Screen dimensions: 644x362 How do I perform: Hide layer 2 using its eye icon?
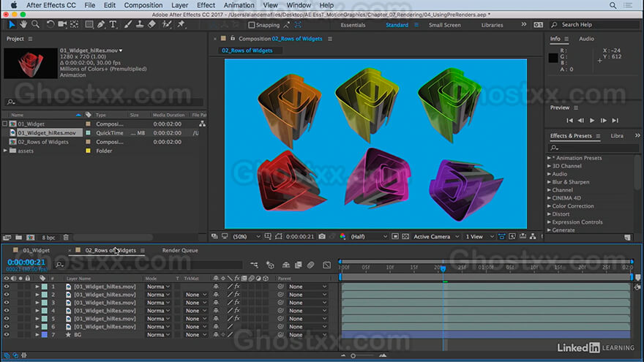[6, 295]
